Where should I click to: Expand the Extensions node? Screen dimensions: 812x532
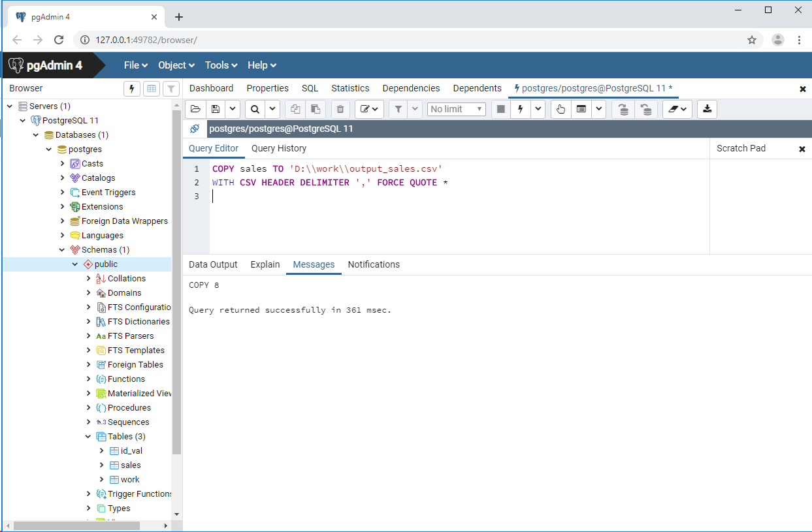tap(63, 206)
